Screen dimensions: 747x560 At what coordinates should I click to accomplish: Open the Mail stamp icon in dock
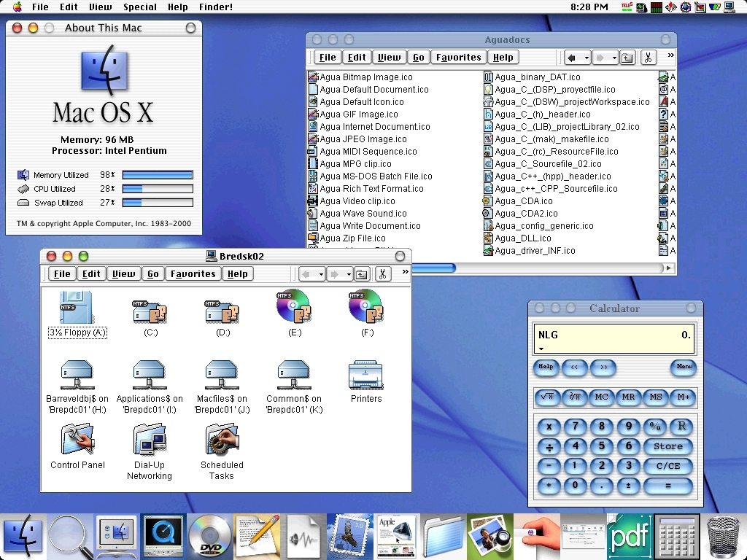tap(349, 536)
